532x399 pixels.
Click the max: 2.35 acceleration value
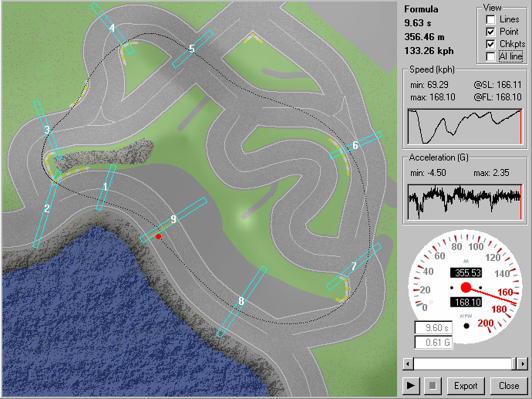(491, 173)
